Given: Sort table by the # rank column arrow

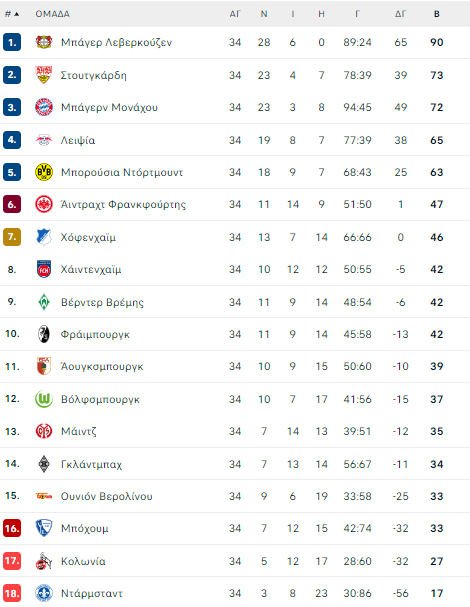Looking at the screenshot, I should click(x=17, y=14).
